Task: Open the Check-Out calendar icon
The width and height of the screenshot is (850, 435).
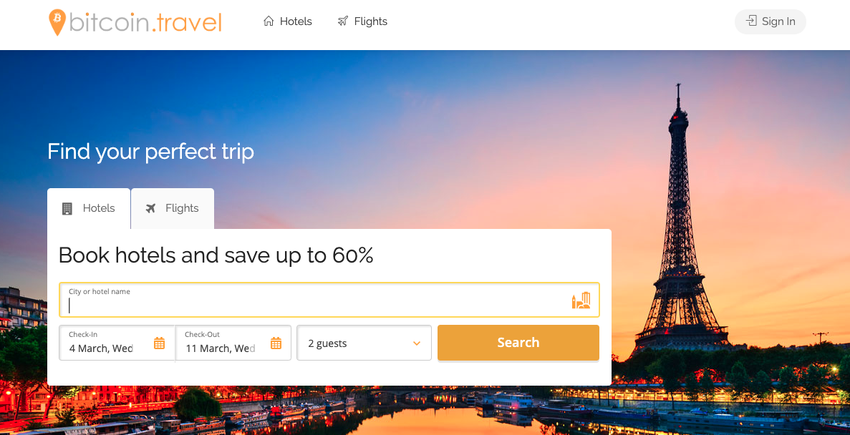Action: 276,343
